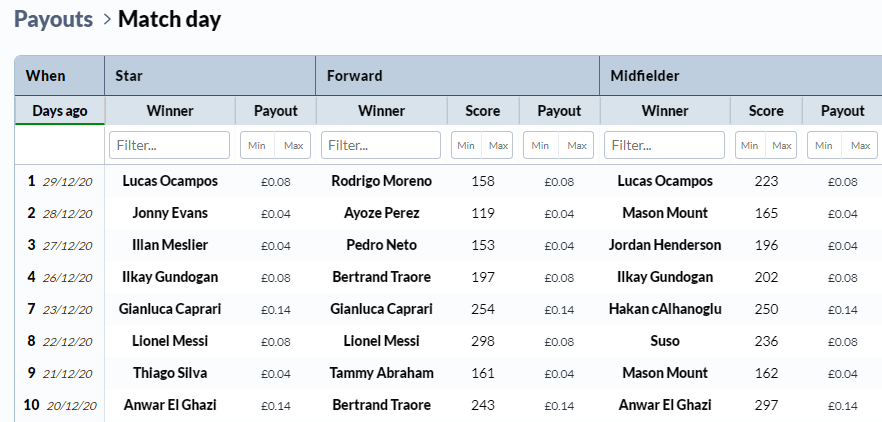Click Min field under Forward Score
The height and width of the screenshot is (422, 882).
click(x=466, y=145)
